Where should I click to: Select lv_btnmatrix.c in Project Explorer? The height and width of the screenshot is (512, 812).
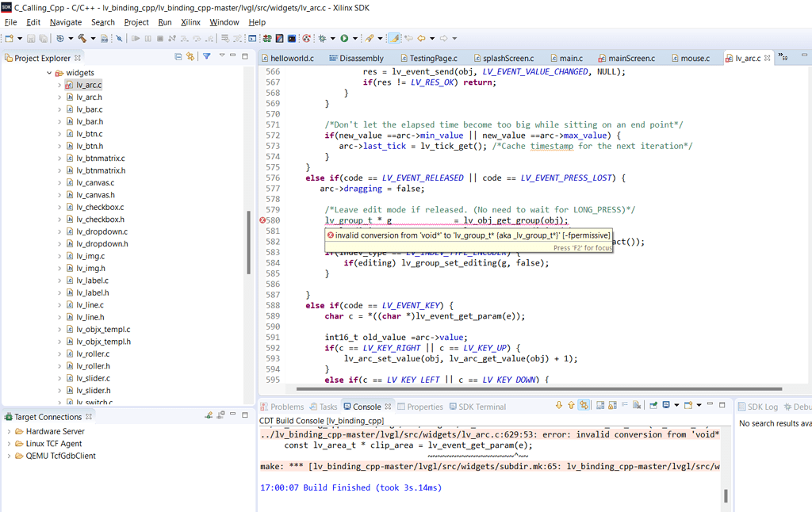101,158
